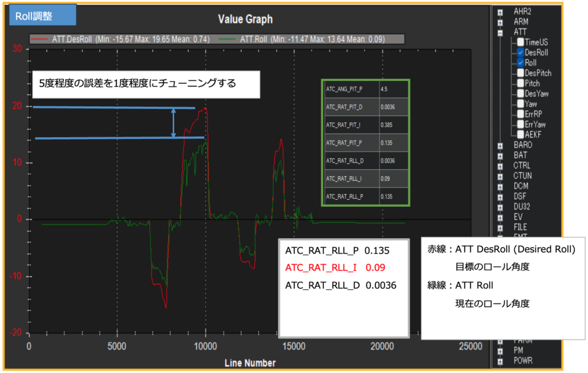Screen dimensions: 588x373
Task: Expand the CTUN tree node
Action: tap(500, 177)
